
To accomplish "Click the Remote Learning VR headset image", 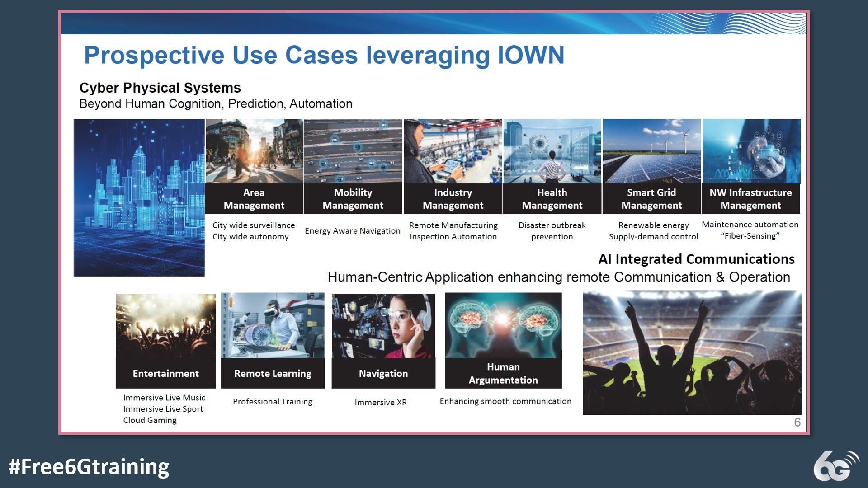I will (x=273, y=325).
